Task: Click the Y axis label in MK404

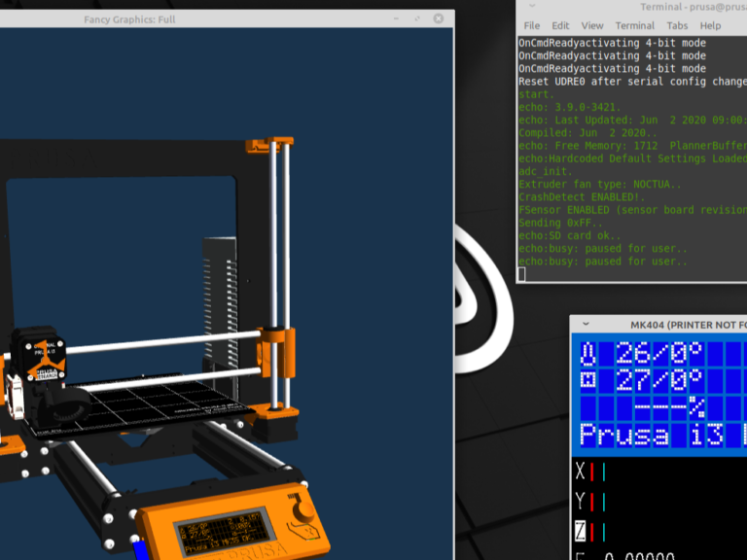Action: 580,501
